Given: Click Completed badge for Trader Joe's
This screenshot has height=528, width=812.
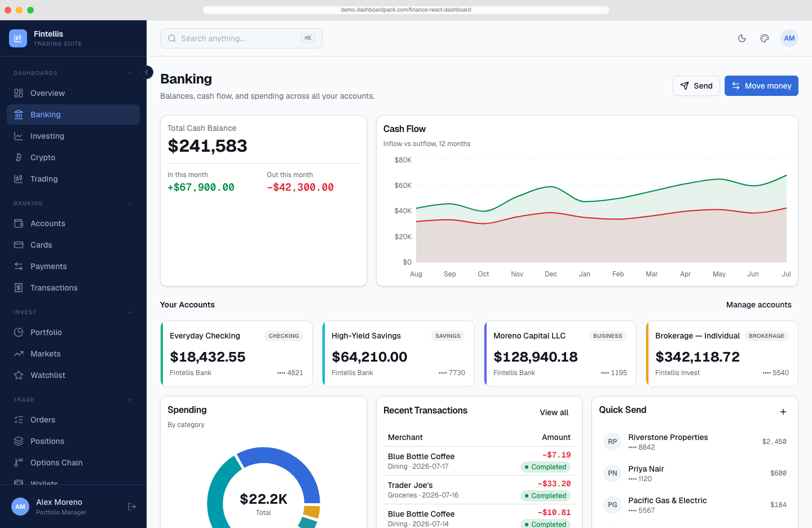Looking at the screenshot, I should [x=545, y=496].
